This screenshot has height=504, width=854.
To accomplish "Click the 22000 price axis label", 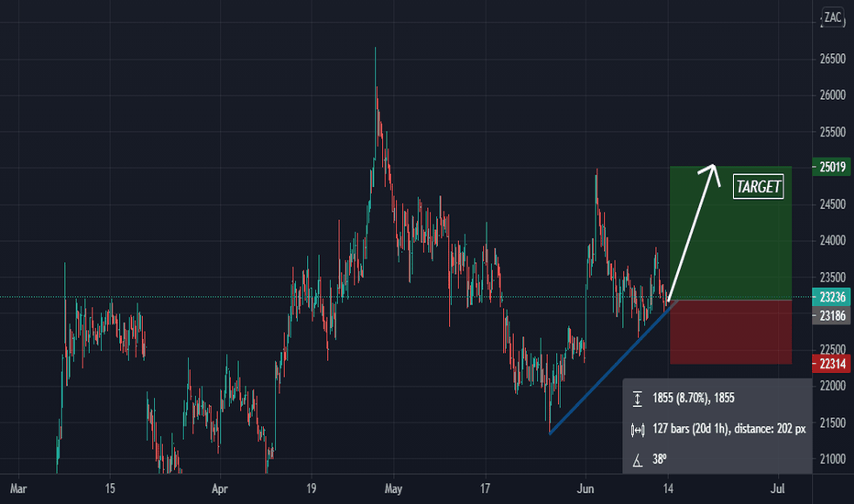I will [x=833, y=386].
